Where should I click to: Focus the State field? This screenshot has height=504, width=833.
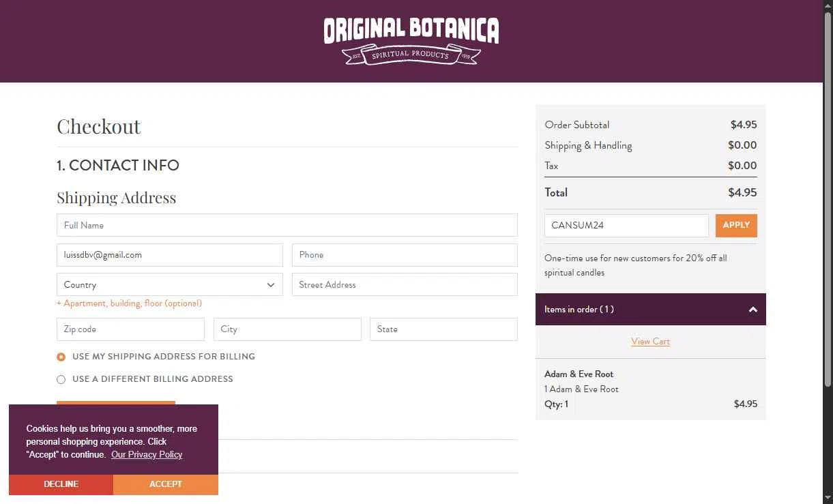click(x=443, y=329)
